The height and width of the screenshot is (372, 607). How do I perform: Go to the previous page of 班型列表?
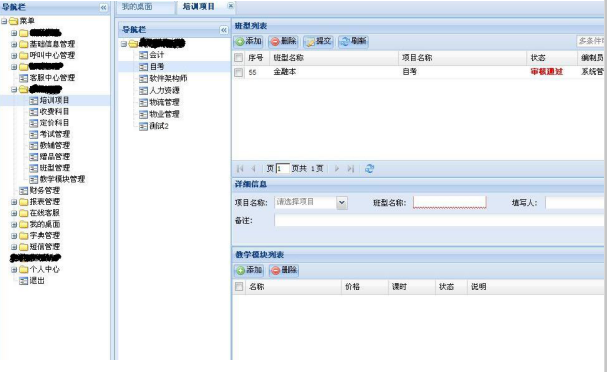(x=254, y=169)
